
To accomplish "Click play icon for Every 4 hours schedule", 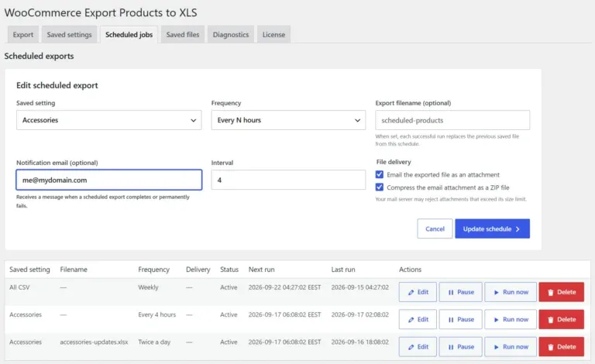I will point(497,320).
